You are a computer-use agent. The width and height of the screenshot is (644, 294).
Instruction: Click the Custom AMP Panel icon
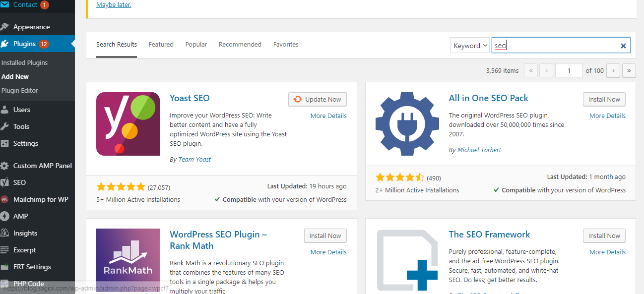point(7,166)
